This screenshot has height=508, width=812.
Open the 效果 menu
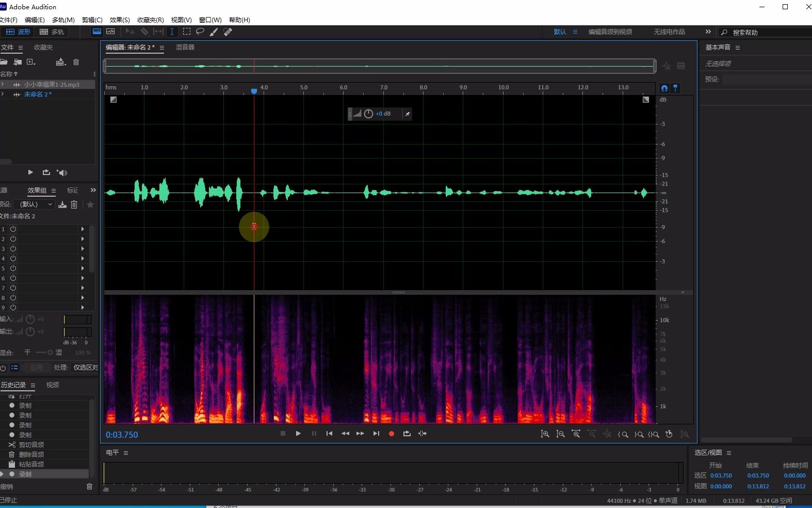tap(120, 20)
